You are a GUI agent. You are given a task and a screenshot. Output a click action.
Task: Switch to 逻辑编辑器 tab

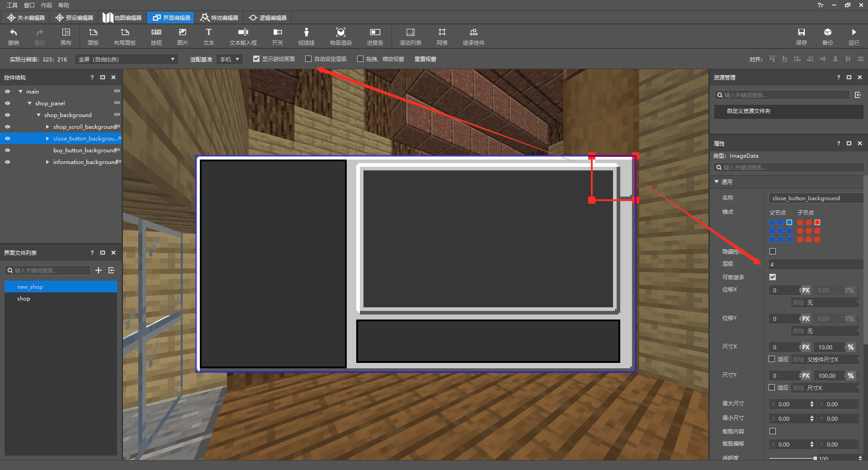(268, 18)
